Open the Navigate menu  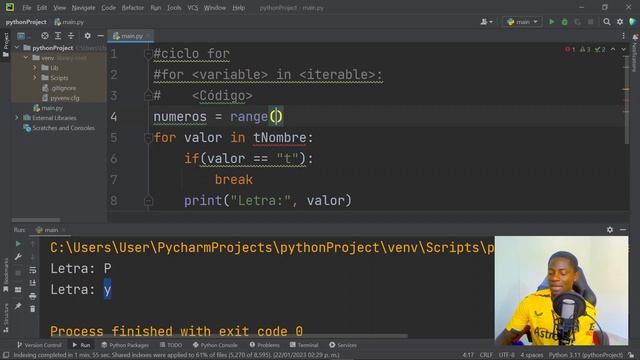click(83, 7)
